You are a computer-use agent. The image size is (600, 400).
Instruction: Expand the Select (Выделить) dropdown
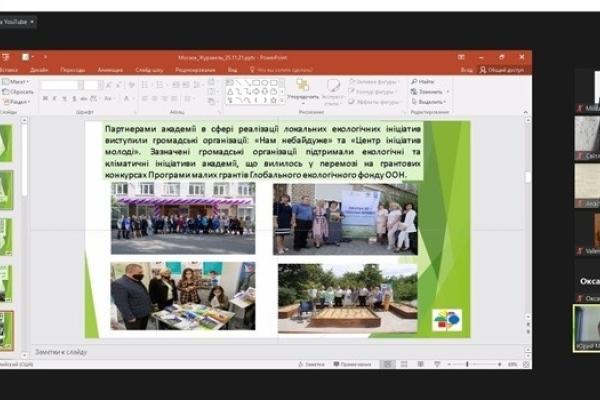[428, 101]
